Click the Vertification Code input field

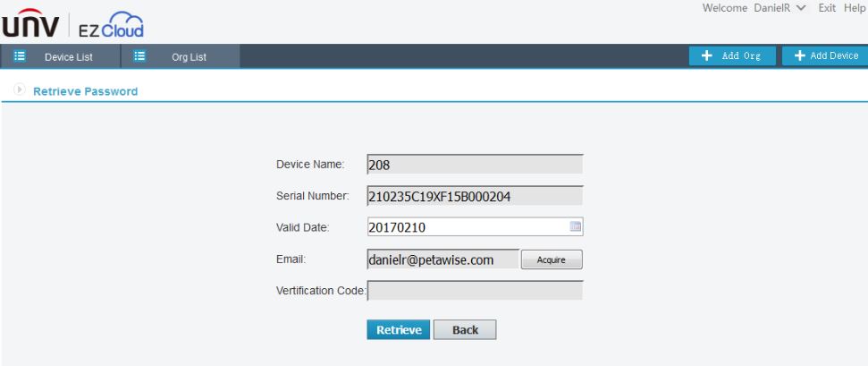pos(475,290)
